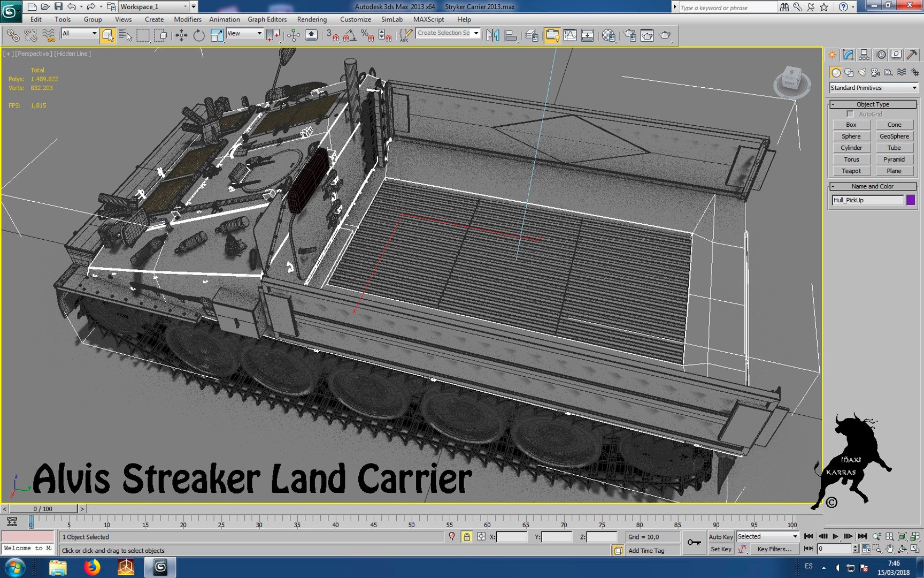Expand the Quick Access toolbar options arrow

(x=194, y=6)
